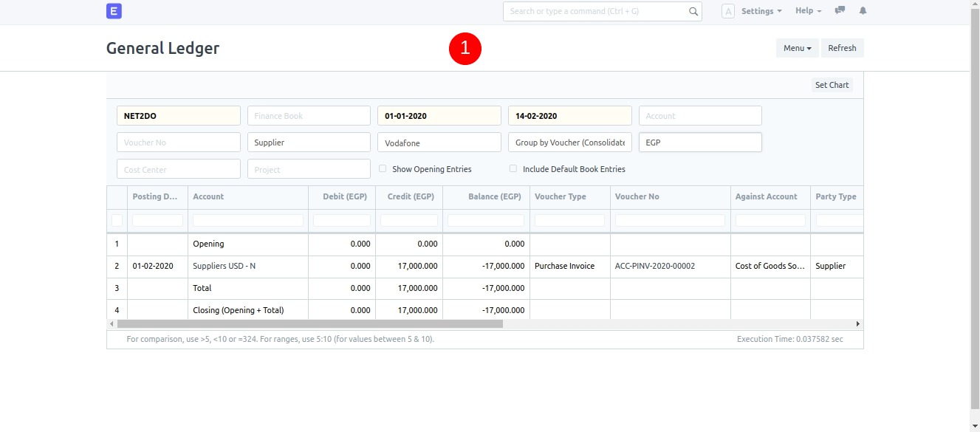Click the Cost of Goods So… cell
Viewport: 980px width, 432px height.
[770, 266]
